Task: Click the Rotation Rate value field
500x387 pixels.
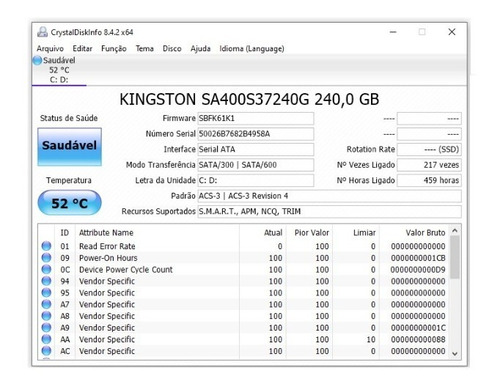Action: point(429,149)
